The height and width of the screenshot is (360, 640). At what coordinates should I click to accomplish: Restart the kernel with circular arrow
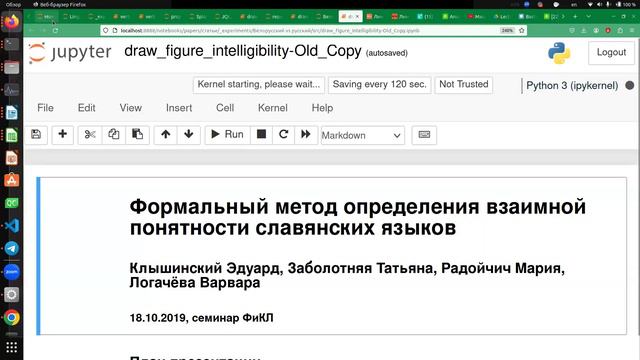tap(283, 134)
